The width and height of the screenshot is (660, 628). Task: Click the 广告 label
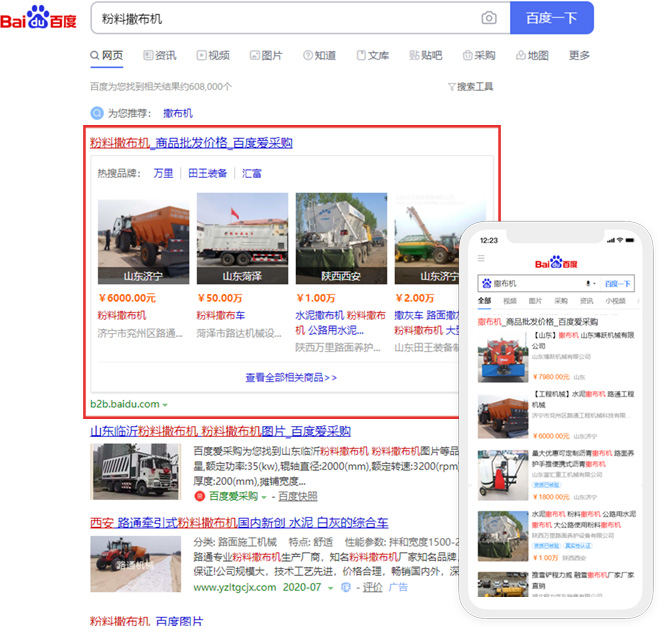pos(398,587)
